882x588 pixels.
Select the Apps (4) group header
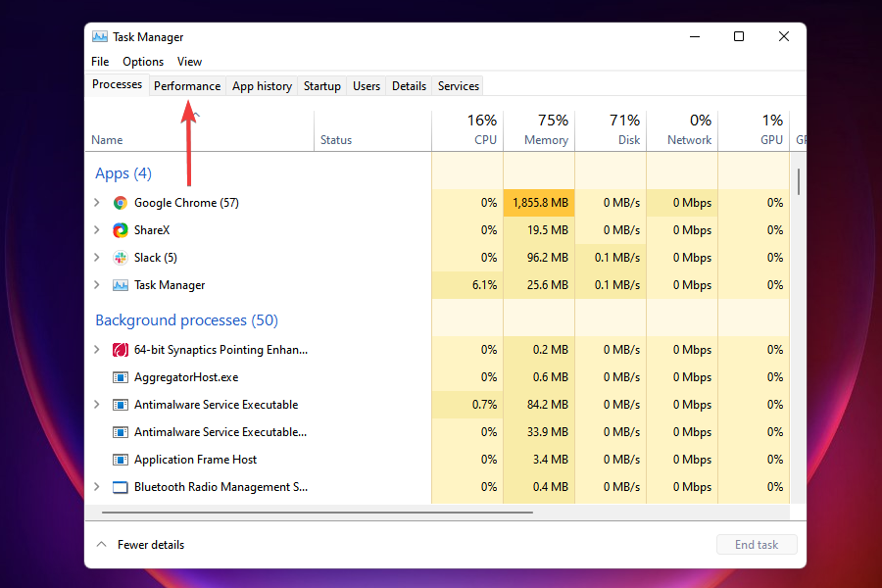point(123,173)
